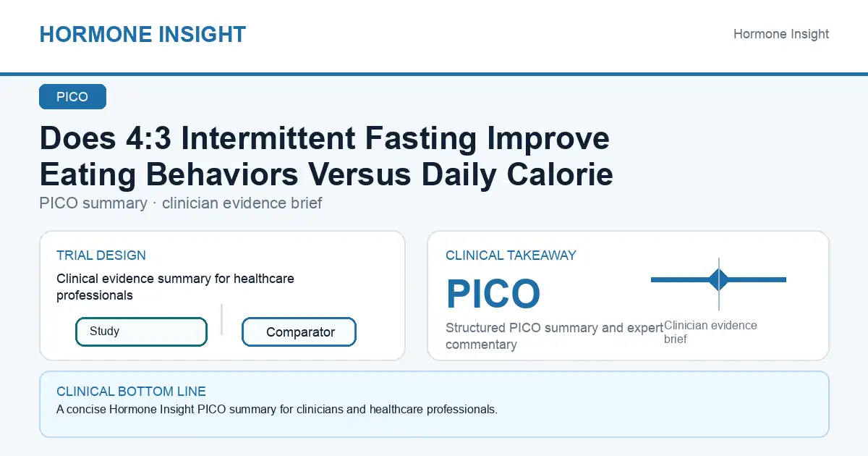This screenshot has width=868, height=456.
Task: Click the Study pill button
Action: 141,332
